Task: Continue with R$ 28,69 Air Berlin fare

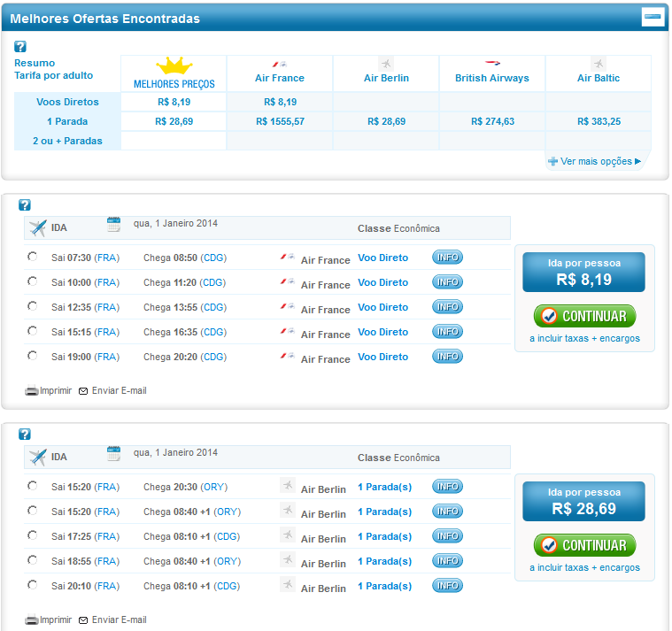Action: [584, 545]
